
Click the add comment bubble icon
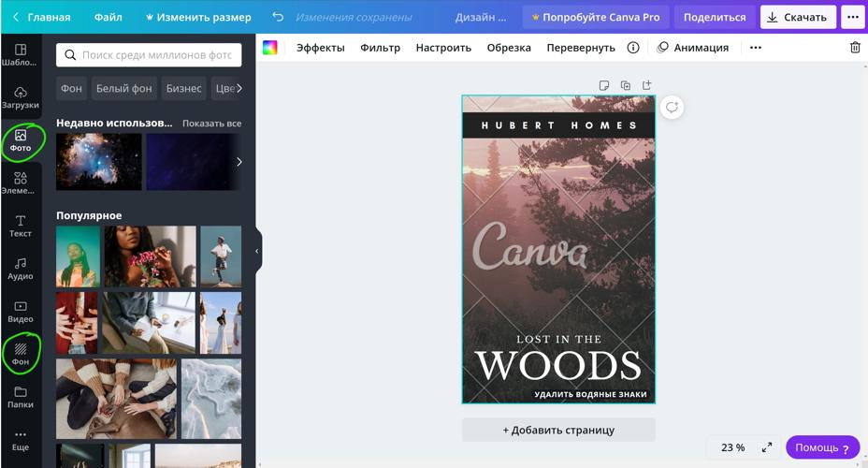click(672, 108)
